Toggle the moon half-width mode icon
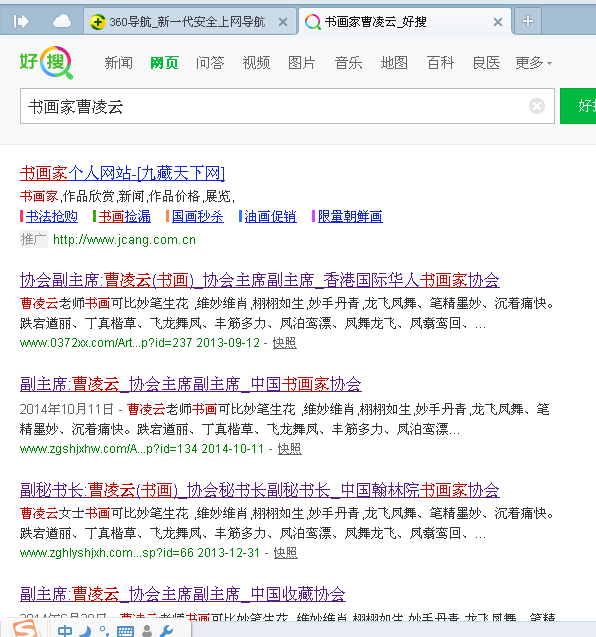Viewport: 596px width, 637px height. coord(86,631)
